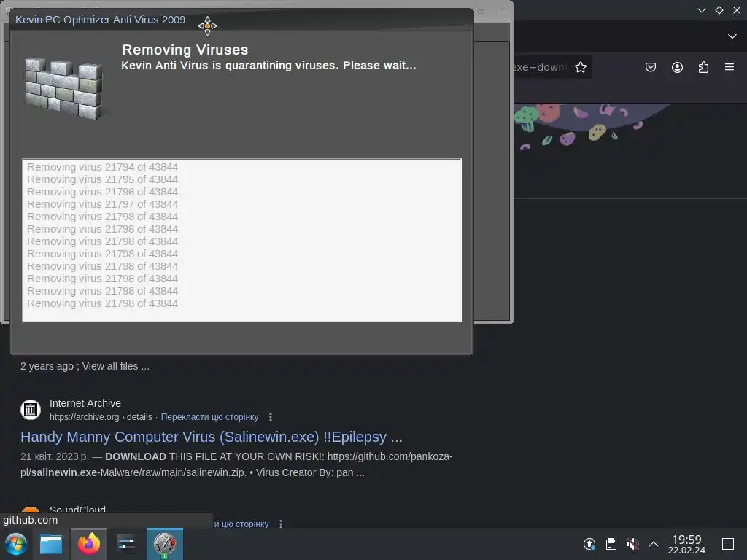Click the Firefox URL bar text
This screenshot has width=747, height=560.
click(540, 67)
